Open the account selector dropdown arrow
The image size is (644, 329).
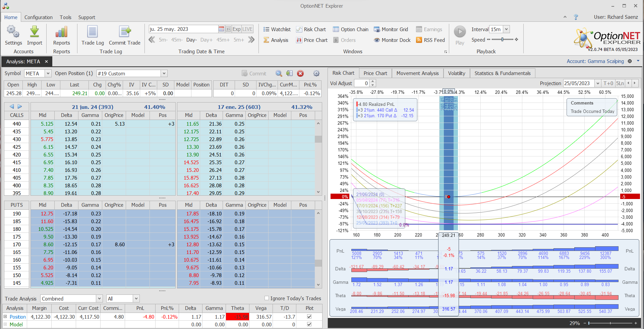[638, 61]
